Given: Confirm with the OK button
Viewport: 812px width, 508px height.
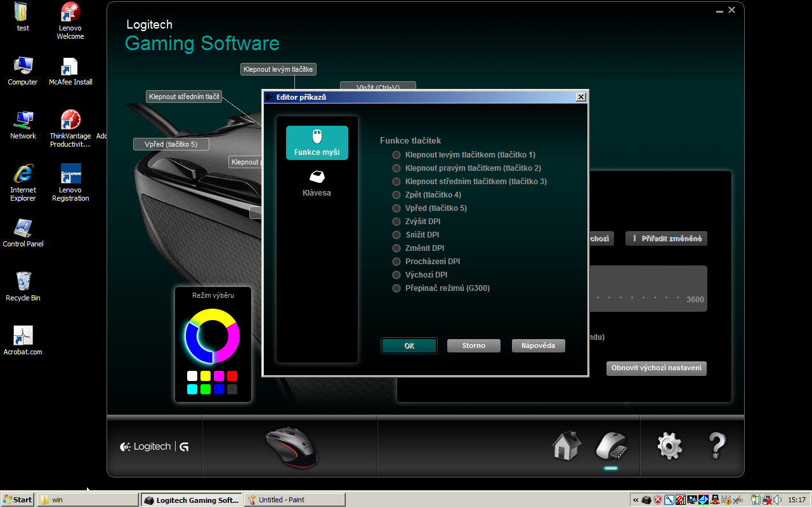Looking at the screenshot, I should click(409, 345).
